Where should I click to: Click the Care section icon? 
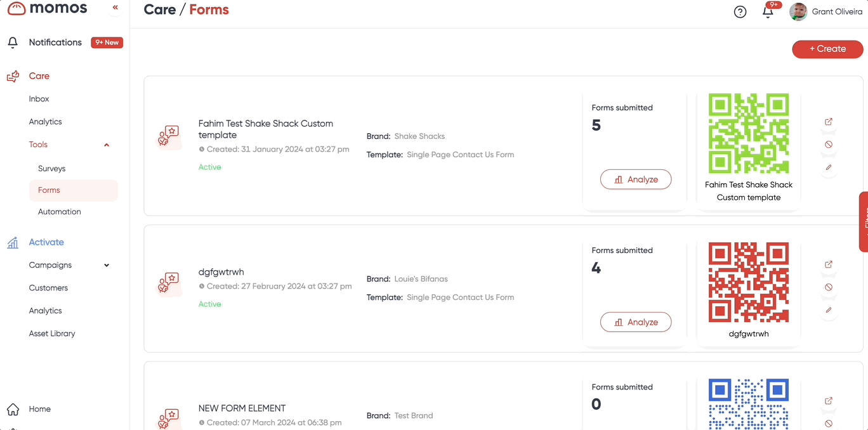pyautogui.click(x=13, y=76)
